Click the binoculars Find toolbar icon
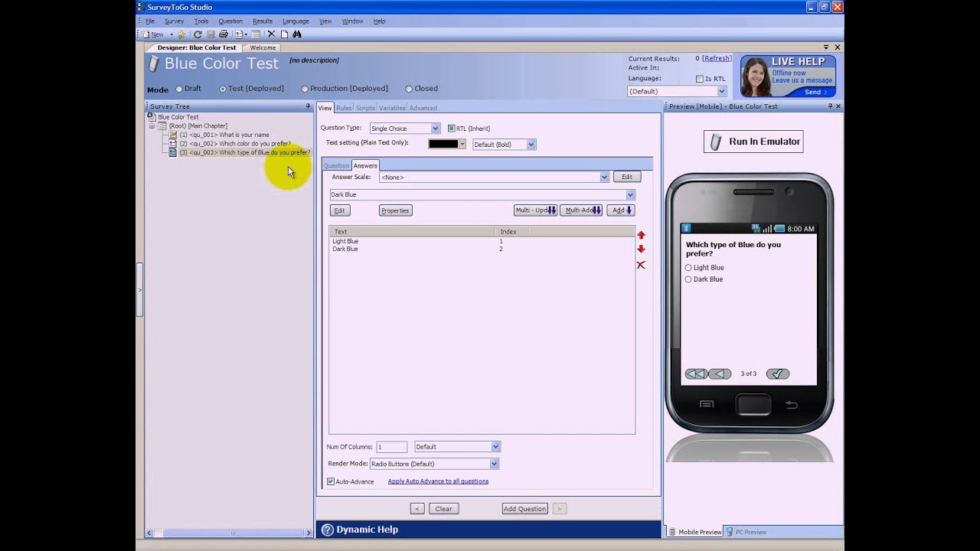The height and width of the screenshot is (551, 980). (x=297, y=34)
